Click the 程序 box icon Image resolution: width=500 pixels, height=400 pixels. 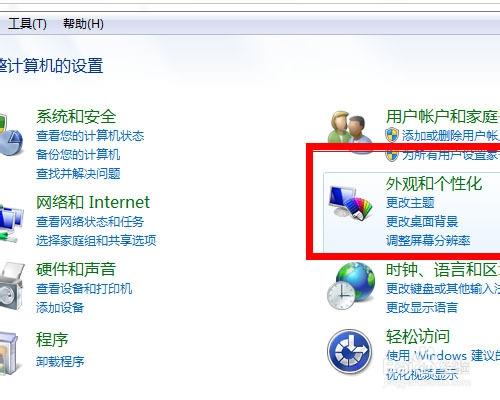point(9,353)
